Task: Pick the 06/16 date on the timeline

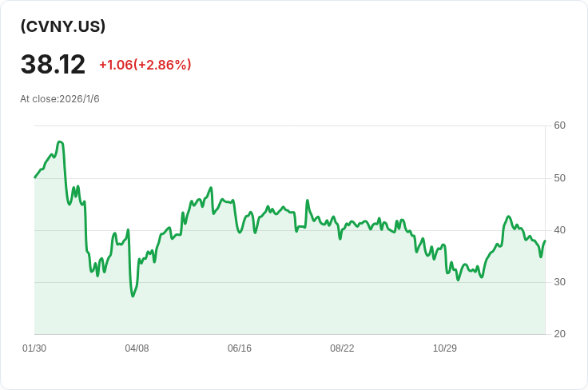Action: (240, 348)
